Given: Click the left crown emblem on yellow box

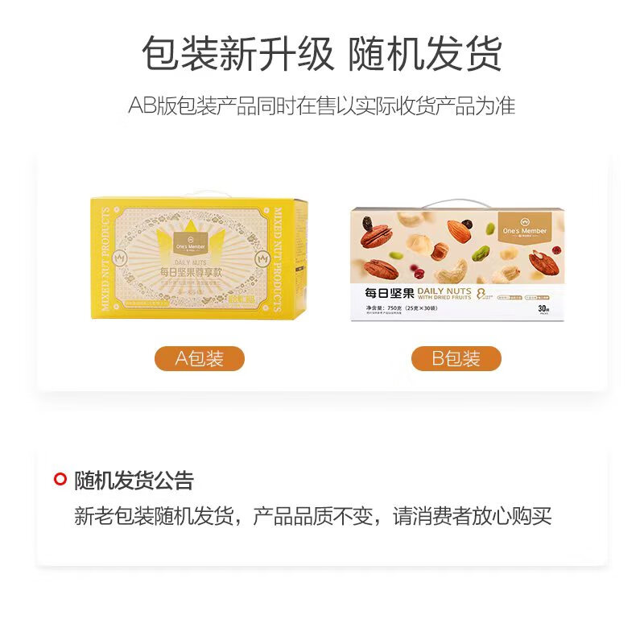Looking at the screenshot, I should (x=119, y=258).
